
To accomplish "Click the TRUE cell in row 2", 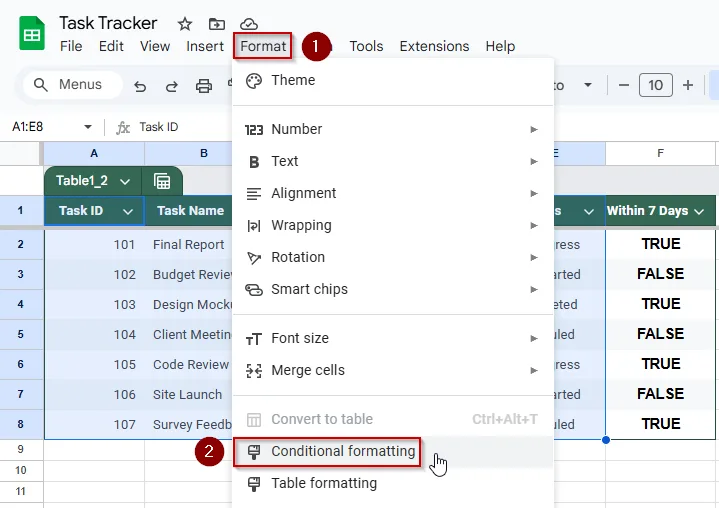I will pos(660,244).
